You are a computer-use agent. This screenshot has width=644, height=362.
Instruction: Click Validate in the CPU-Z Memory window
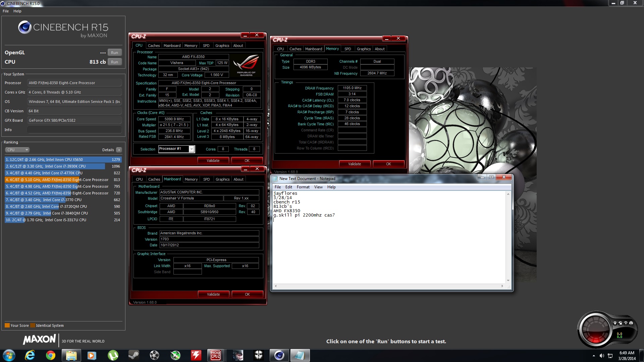tap(355, 164)
